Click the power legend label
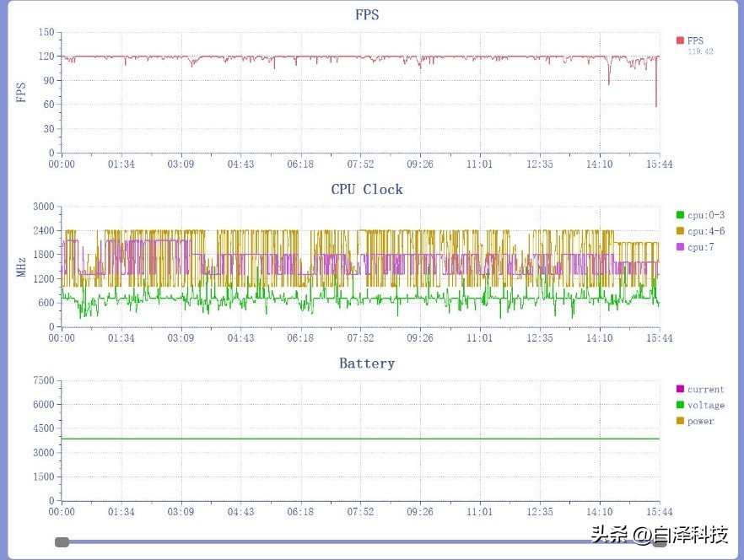Screen dimensions: 744x560 point(700,421)
